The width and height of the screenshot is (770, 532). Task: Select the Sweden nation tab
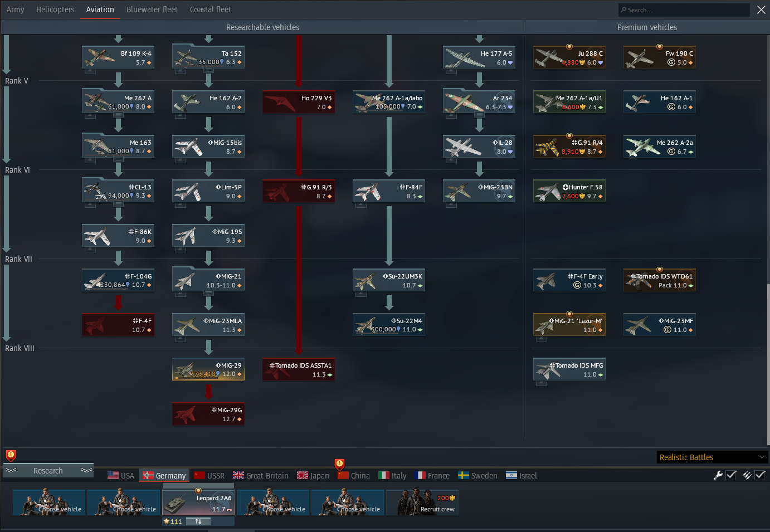(x=477, y=476)
